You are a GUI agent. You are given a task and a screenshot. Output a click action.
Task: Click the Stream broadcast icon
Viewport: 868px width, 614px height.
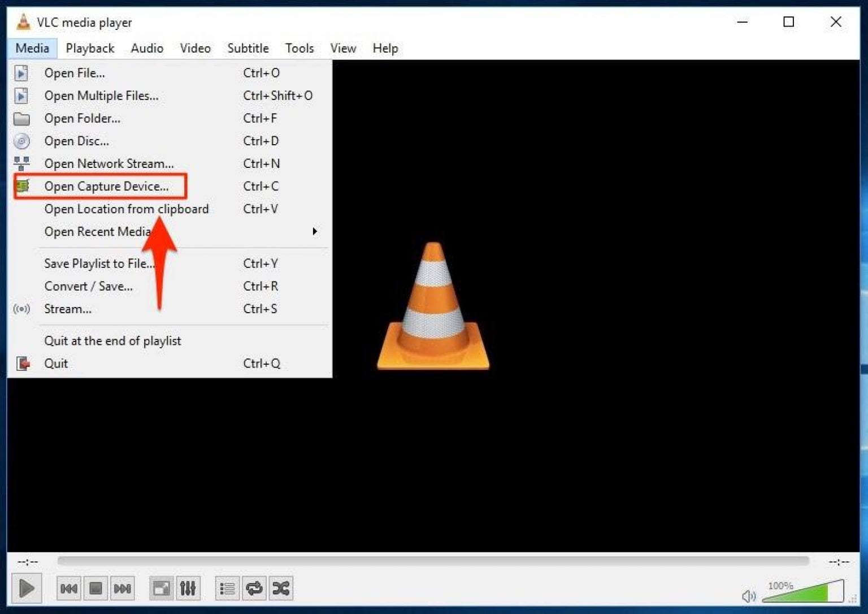coord(21,309)
